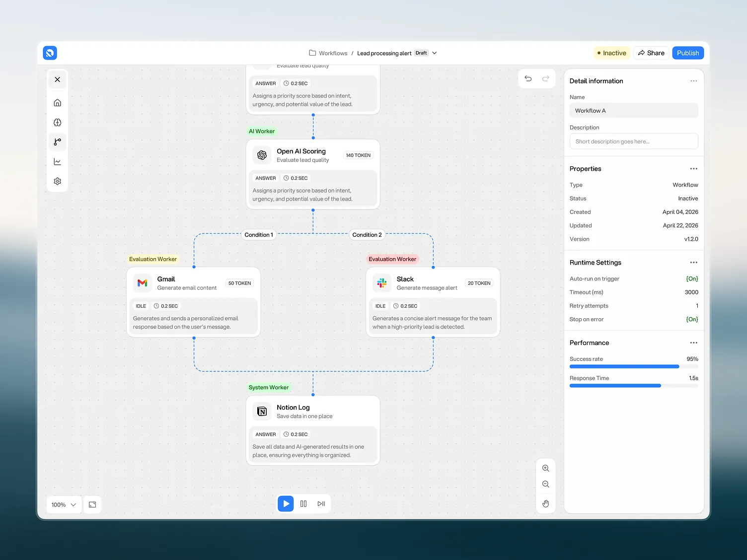Viewport: 747px width, 560px height.
Task: Click the Draft badge
Action: point(421,53)
